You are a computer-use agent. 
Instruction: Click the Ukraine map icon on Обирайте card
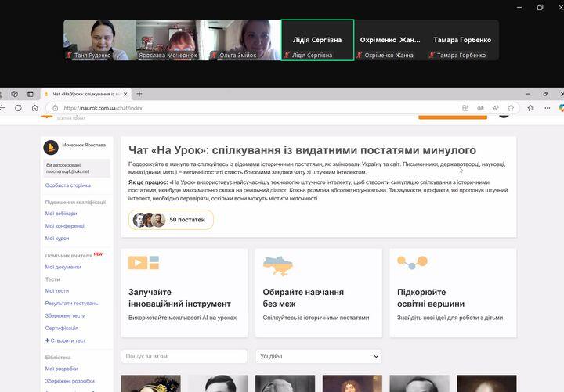pos(278,266)
